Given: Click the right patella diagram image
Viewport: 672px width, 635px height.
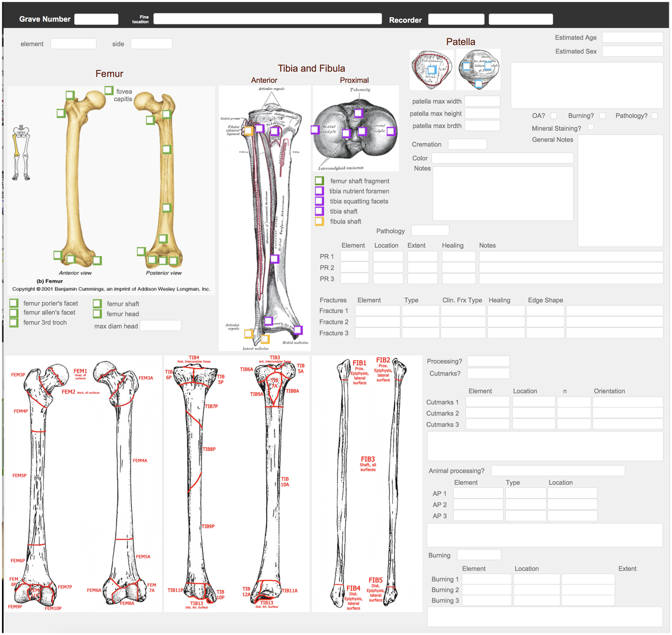Looking at the screenshot, I should tap(478, 70).
